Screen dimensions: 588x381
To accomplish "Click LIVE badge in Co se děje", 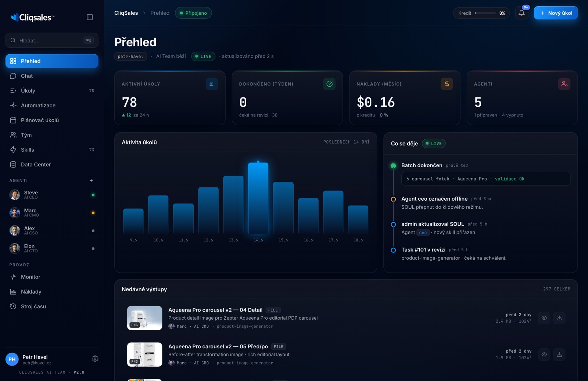I will pyautogui.click(x=434, y=143).
